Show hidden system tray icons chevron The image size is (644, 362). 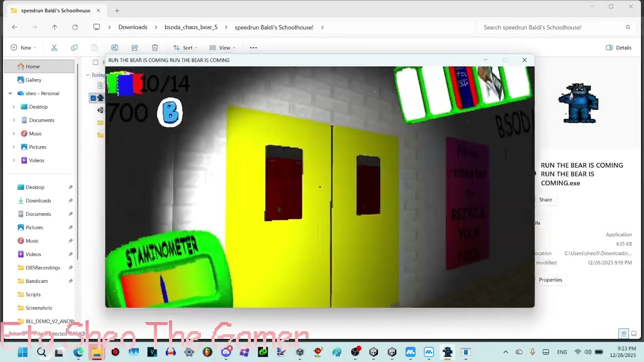click(506, 352)
